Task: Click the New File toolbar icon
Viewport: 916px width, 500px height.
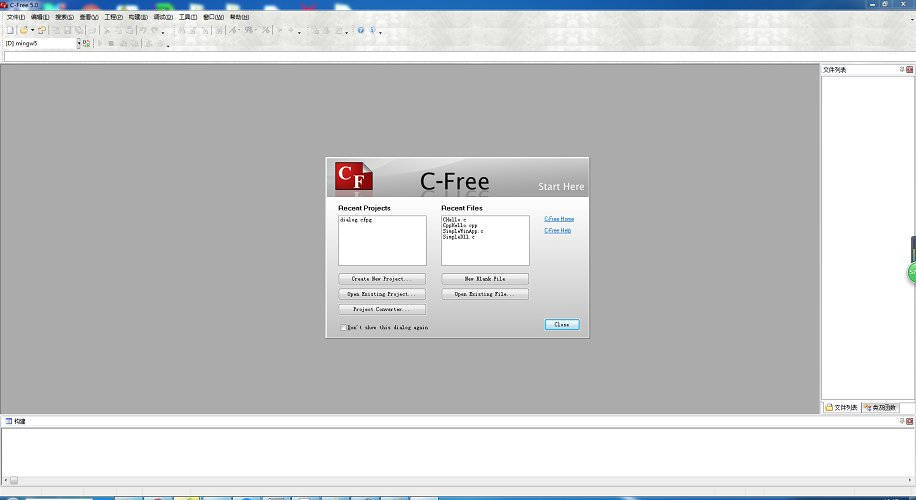Action: tap(10, 30)
